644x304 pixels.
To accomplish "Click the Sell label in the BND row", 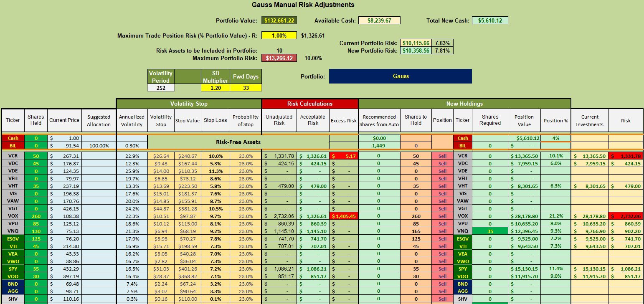I will (x=442, y=284).
